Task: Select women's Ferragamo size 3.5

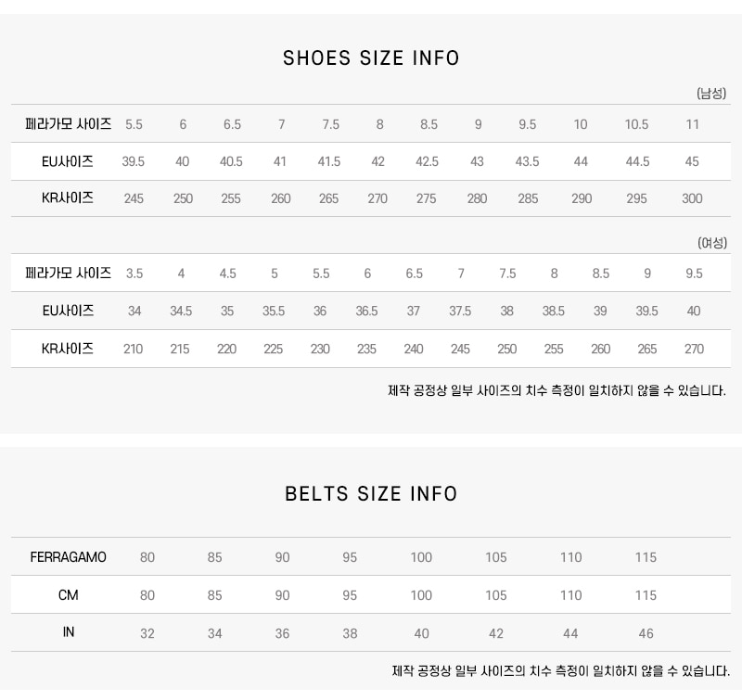Action: click(x=134, y=274)
